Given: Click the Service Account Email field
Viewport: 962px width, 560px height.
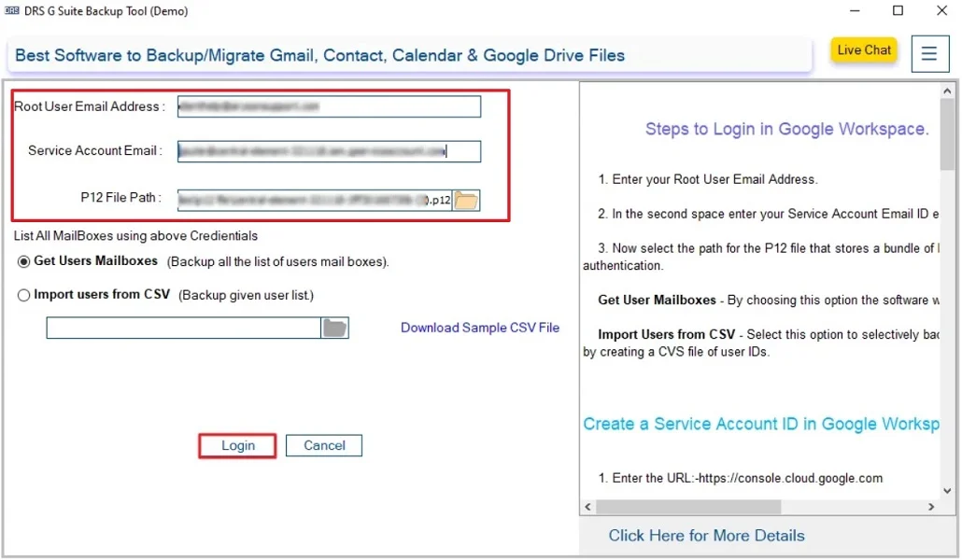Looking at the screenshot, I should (x=327, y=150).
